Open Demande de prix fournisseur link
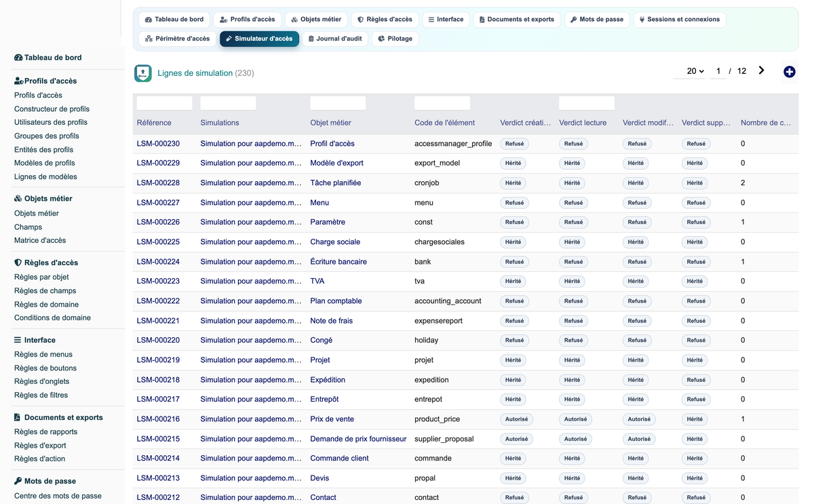This screenshot has height=504, width=814. (x=359, y=439)
